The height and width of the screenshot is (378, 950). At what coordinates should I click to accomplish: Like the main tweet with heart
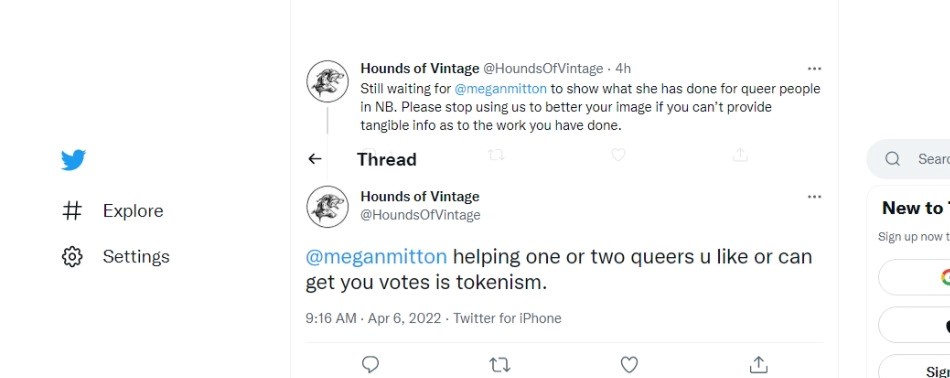629,364
